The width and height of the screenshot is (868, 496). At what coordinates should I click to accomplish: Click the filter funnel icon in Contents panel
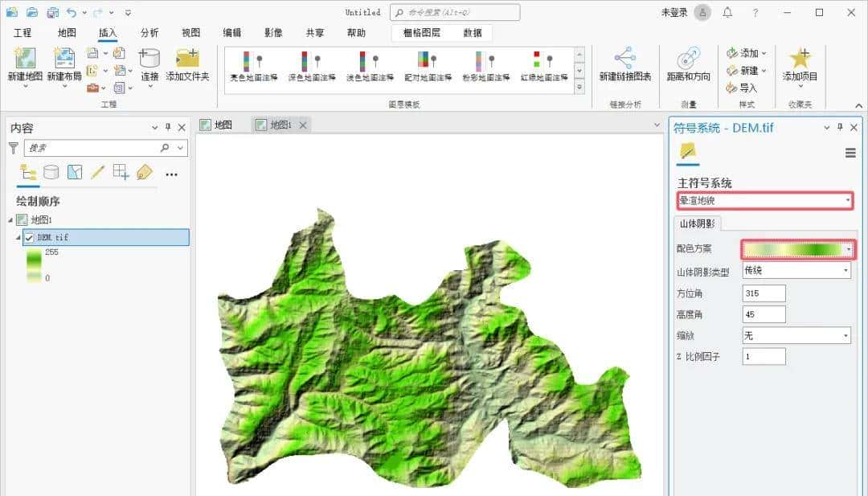coord(14,150)
